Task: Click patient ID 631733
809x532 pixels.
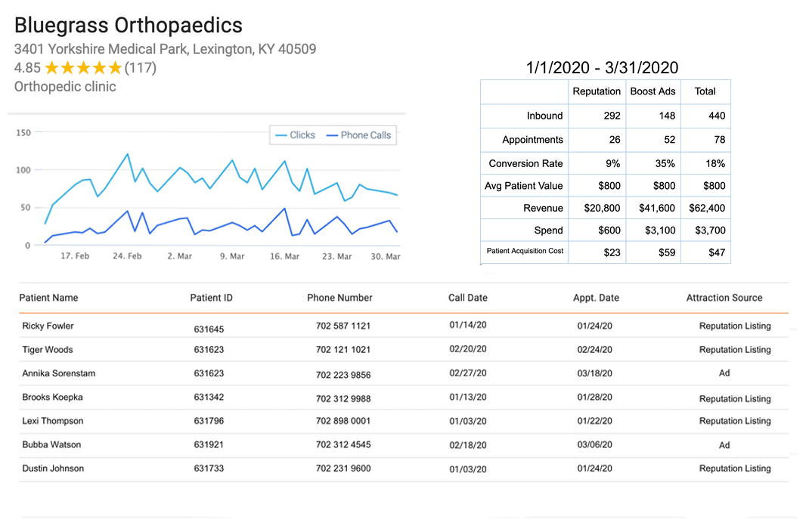Action: 209,468
